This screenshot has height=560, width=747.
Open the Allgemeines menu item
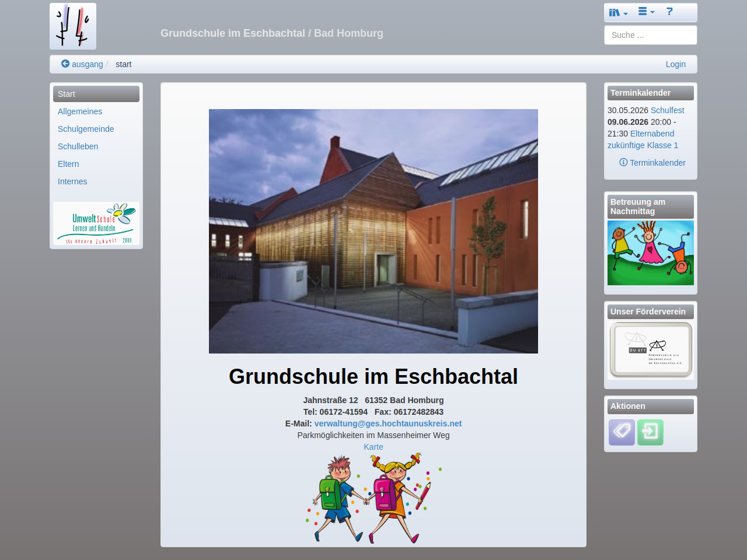tap(80, 111)
